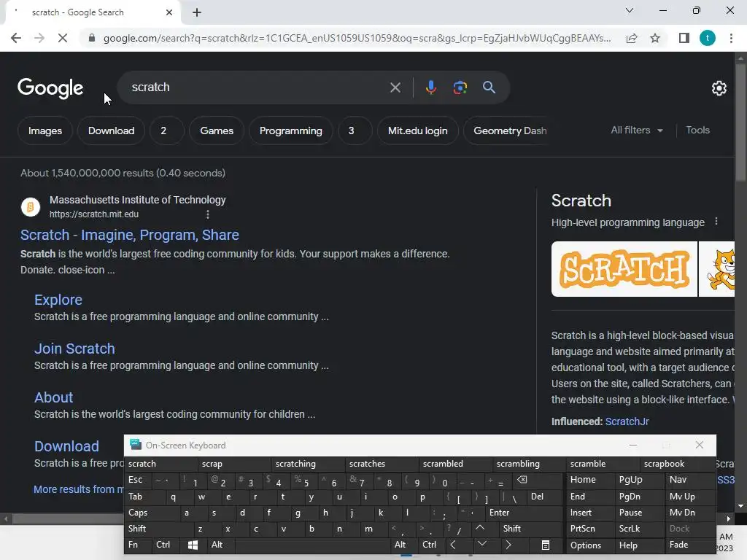Open the profile avatar 't'
The image size is (747, 560).
pos(708,38)
